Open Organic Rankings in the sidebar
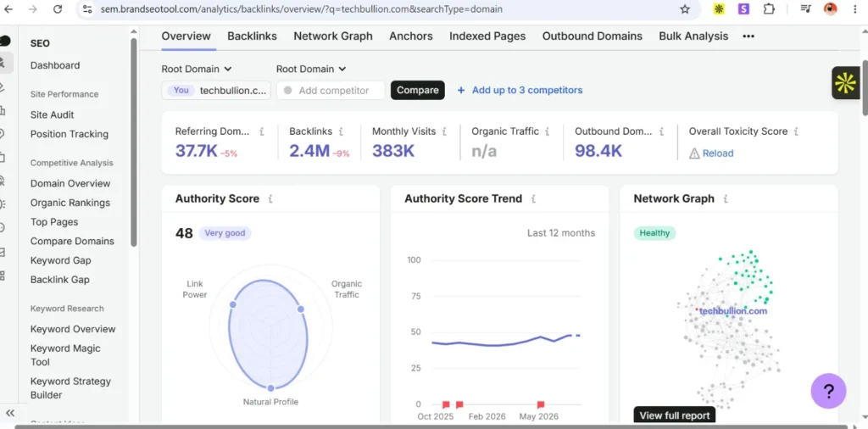Screen dimensions: 868x429 [70, 203]
